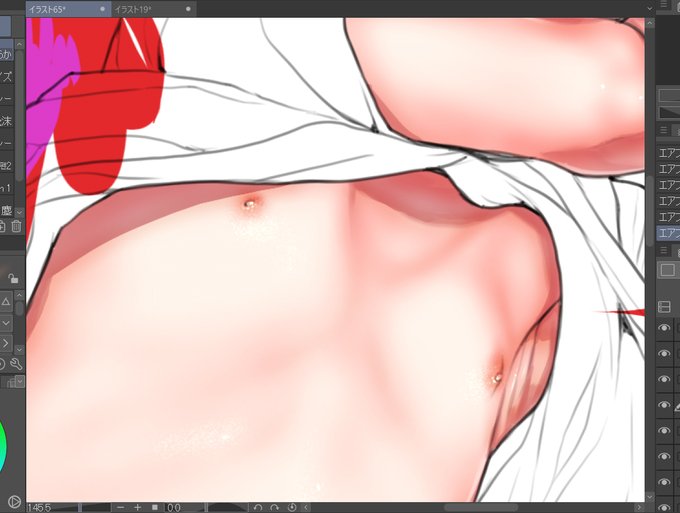Open the color panel tab dropdown arrow

pyautogui.click(x=20, y=381)
